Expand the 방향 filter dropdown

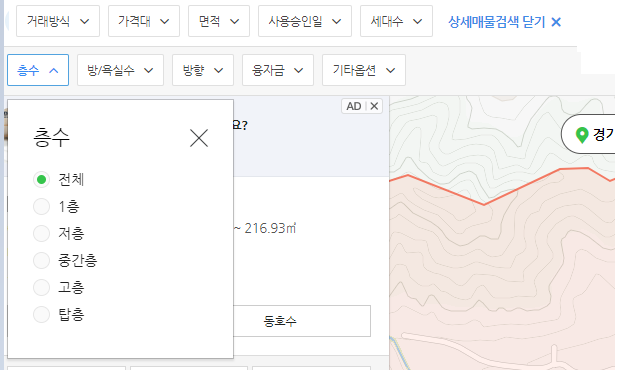[x=203, y=70]
